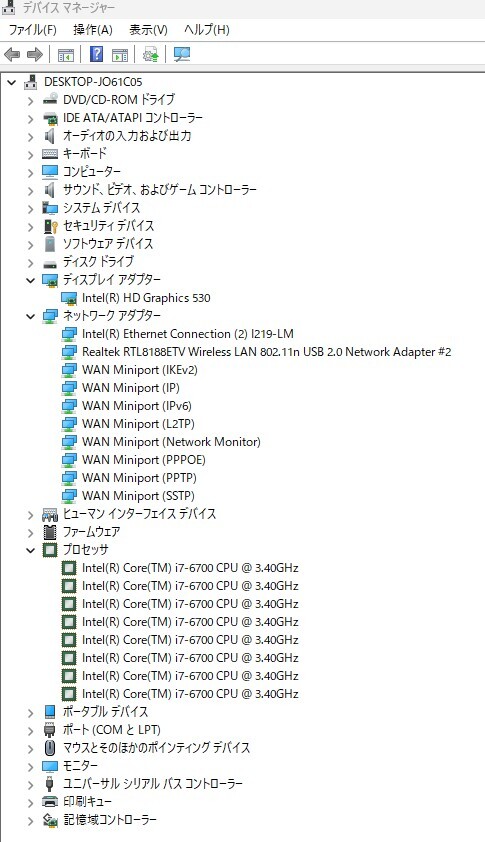Open the 表示(V) menu
Viewport: 485px width, 842px height.
148,30
